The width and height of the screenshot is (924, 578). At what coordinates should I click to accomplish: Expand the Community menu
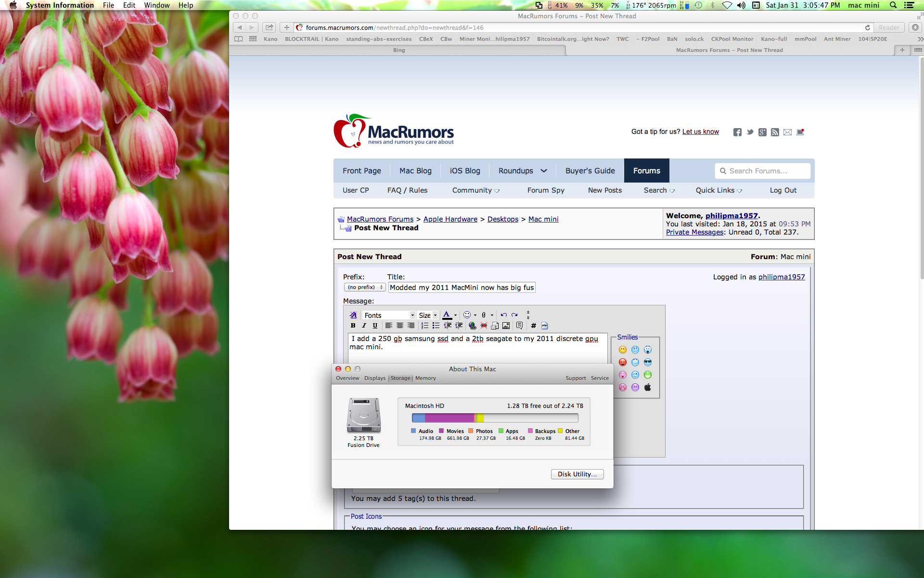(x=475, y=190)
